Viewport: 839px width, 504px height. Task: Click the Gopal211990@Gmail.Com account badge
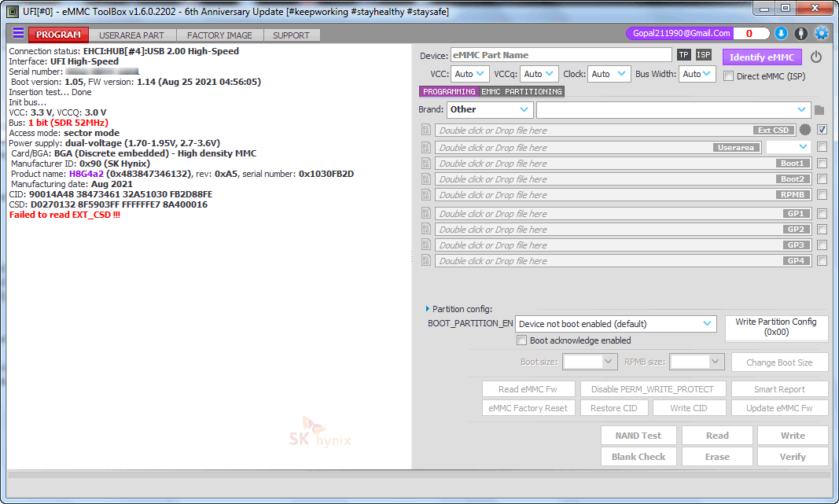[x=680, y=33]
